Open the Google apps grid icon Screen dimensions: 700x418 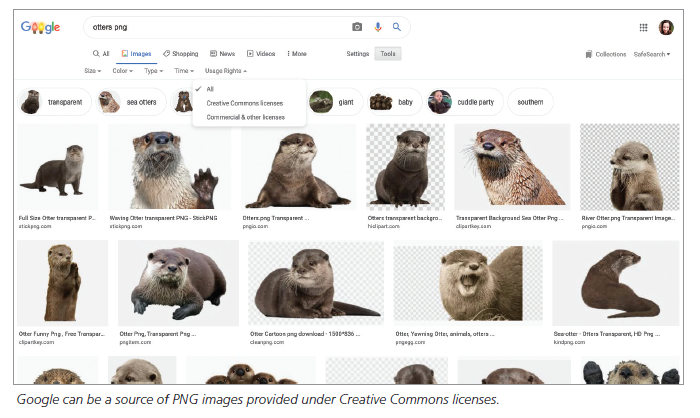(x=643, y=27)
